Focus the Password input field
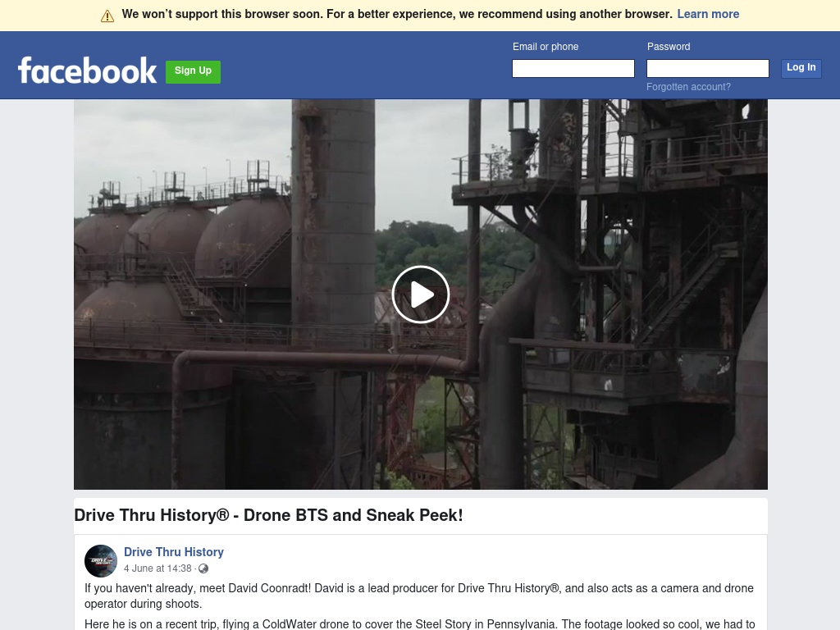This screenshot has width=840, height=630. [x=708, y=69]
